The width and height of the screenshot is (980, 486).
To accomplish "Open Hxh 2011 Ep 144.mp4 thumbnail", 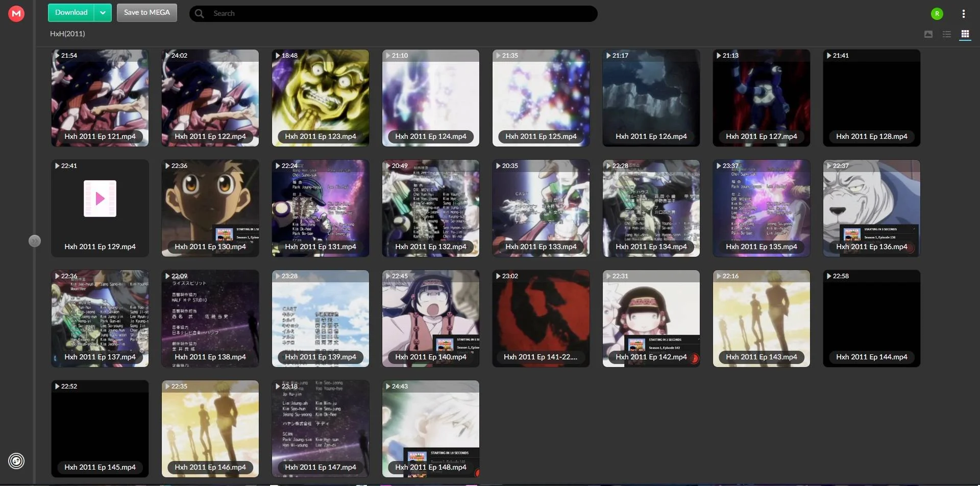I will (x=872, y=319).
